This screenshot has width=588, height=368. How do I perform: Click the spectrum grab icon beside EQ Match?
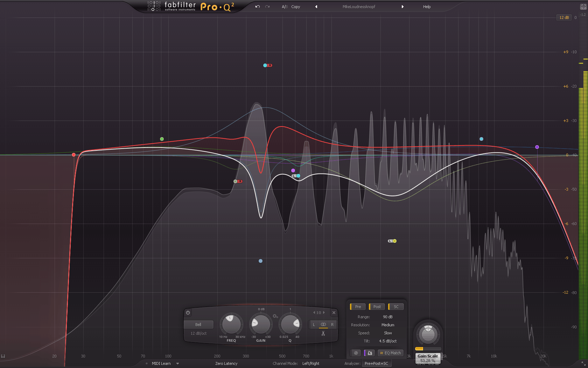tap(369, 353)
